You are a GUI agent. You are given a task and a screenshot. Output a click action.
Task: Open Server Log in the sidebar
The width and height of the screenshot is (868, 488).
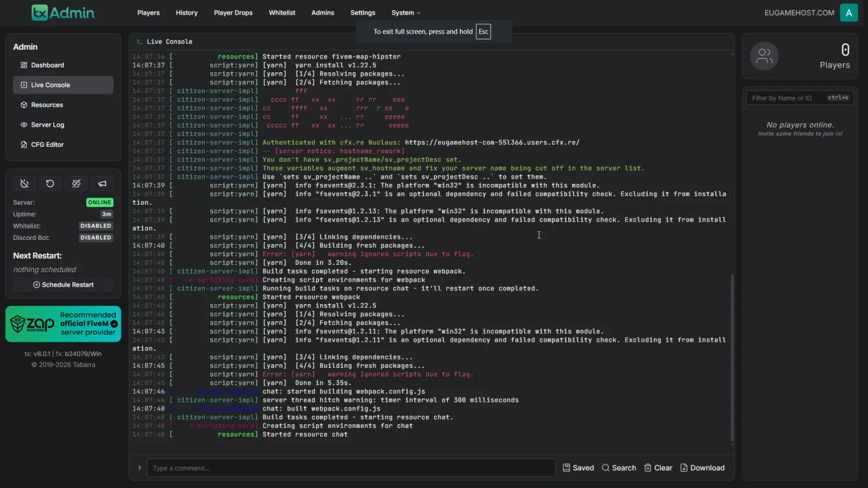(x=63, y=125)
